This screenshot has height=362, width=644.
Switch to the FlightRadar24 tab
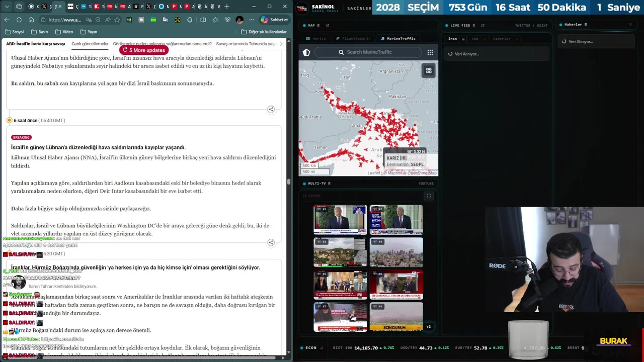(353, 38)
